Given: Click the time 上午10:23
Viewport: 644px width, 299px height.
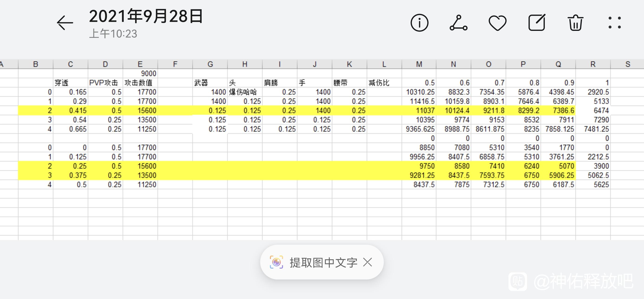Looking at the screenshot, I should [x=113, y=34].
